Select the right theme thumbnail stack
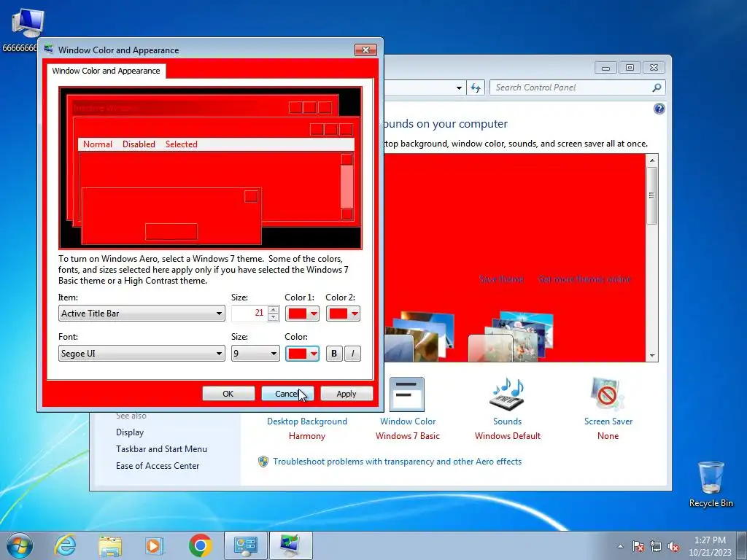The image size is (747, 560). coord(511,336)
